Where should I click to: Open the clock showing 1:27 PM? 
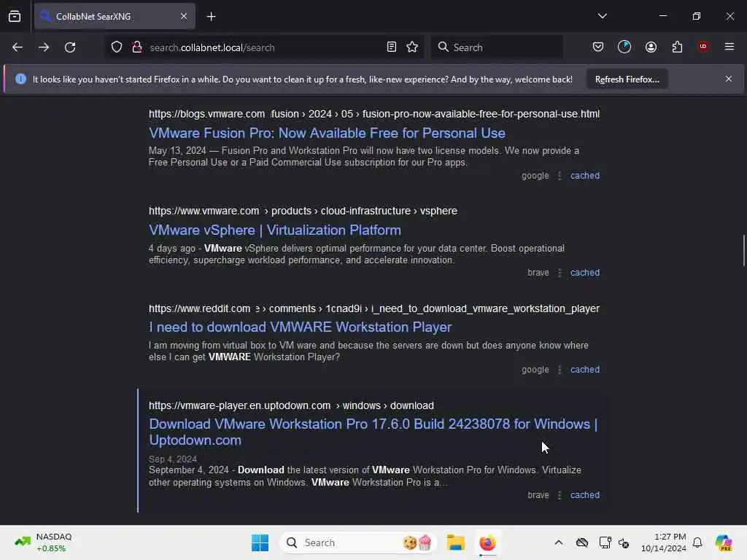click(x=663, y=542)
